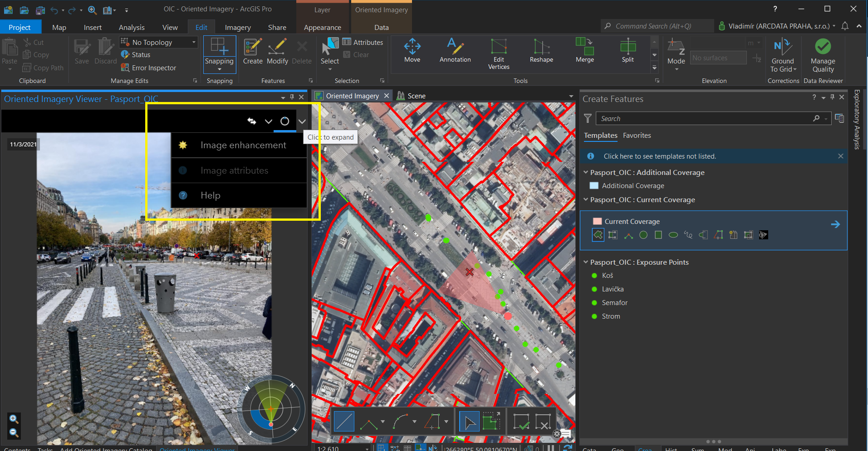Screen dimensions: 868x451
Task: Click the swap arrows icon in viewer
Action: pyautogui.click(x=252, y=121)
